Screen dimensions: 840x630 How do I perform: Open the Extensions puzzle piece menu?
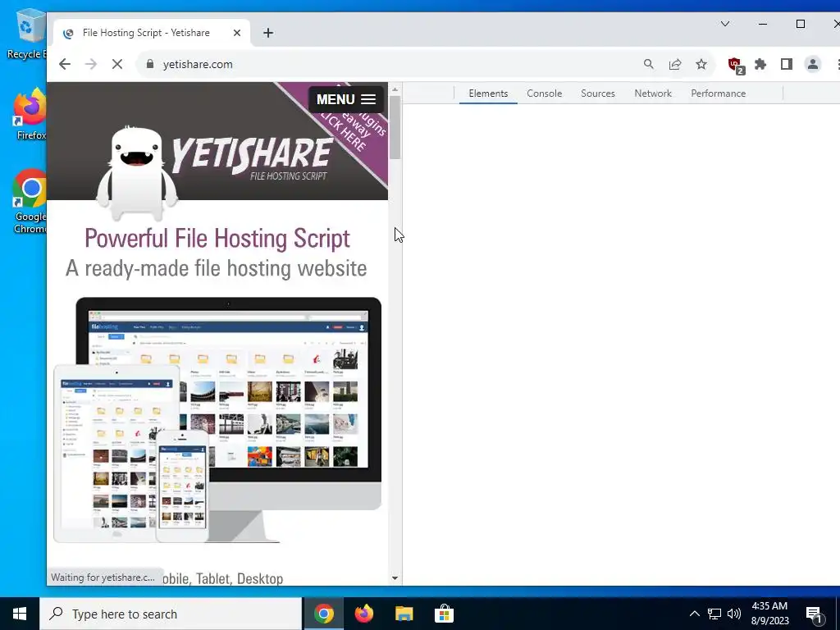tap(760, 64)
